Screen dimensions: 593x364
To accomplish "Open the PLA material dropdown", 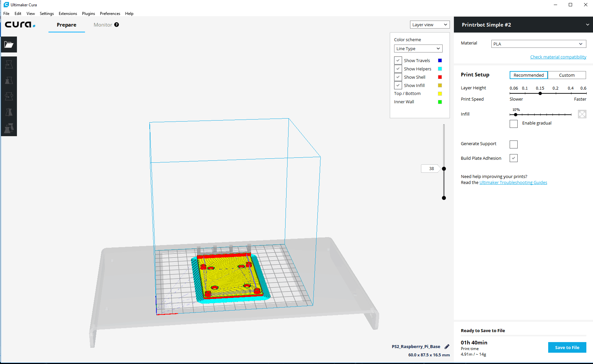I will coord(539,44).
